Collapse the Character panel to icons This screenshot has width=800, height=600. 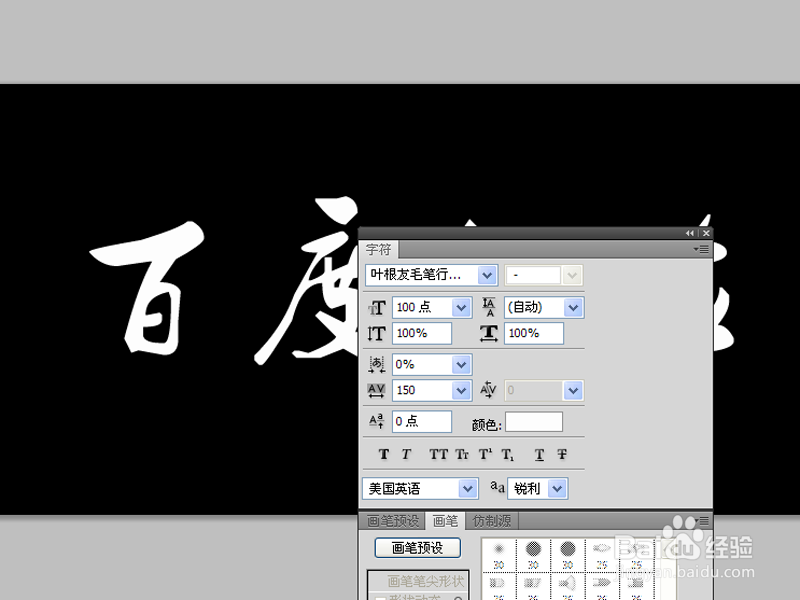click(690, 233)
